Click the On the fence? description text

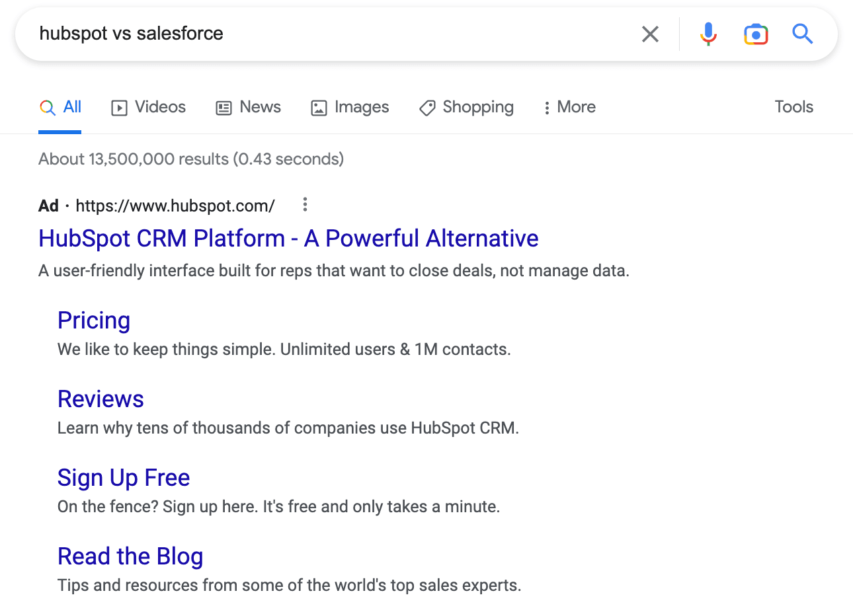coord(279,507)
